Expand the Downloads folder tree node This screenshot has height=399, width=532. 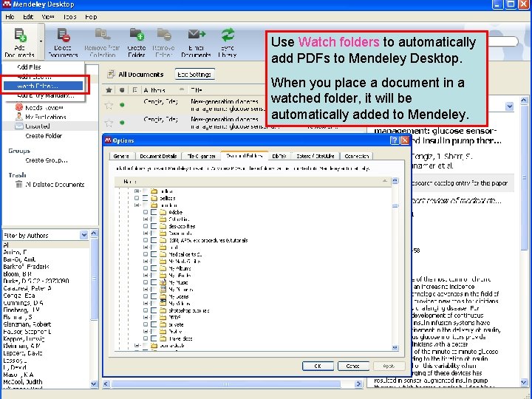point(146,233)
